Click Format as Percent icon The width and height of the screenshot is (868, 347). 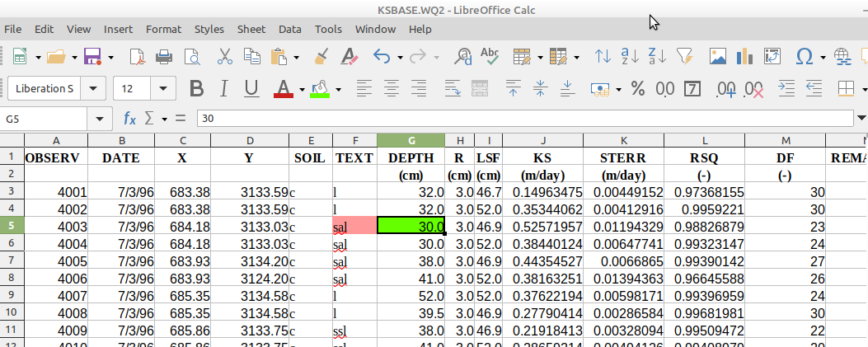638,88
